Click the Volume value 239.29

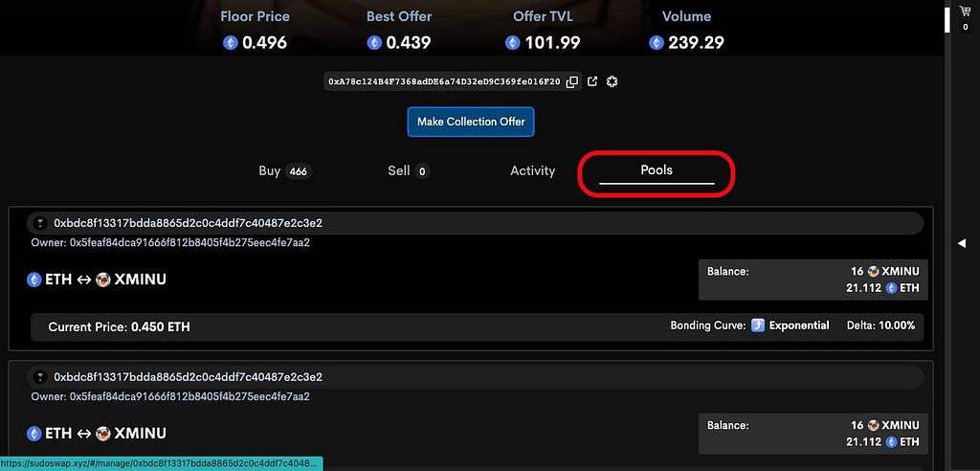(x=697, y=42)
